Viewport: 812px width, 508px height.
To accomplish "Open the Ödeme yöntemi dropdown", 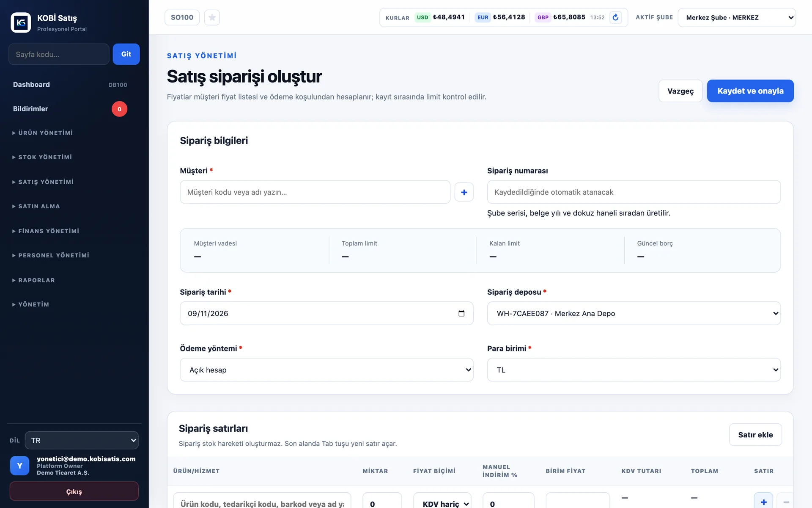I will point(326,370).
